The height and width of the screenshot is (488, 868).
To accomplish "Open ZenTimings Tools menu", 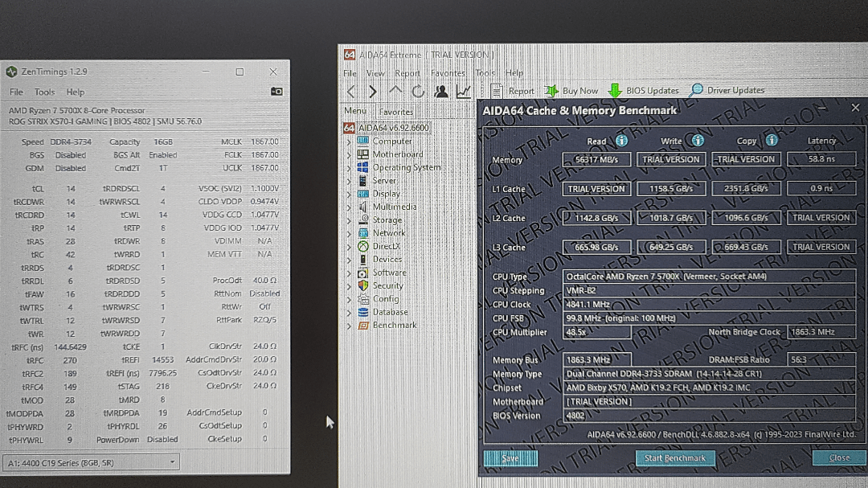I will (x=44, y=92).
